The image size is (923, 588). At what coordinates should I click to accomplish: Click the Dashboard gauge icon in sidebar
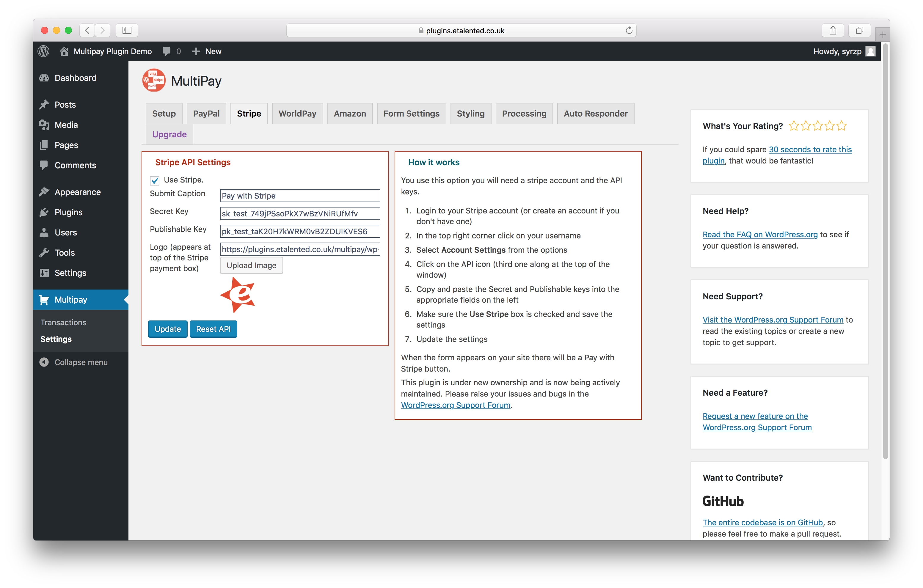pyautogui.click(x=45, y=78)
